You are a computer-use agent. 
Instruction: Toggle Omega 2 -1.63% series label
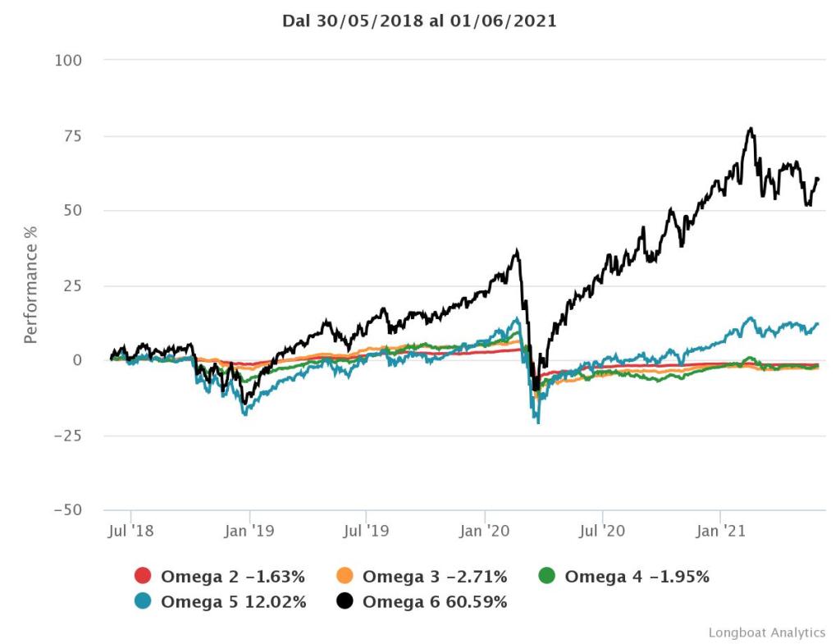tap(233, 576)
